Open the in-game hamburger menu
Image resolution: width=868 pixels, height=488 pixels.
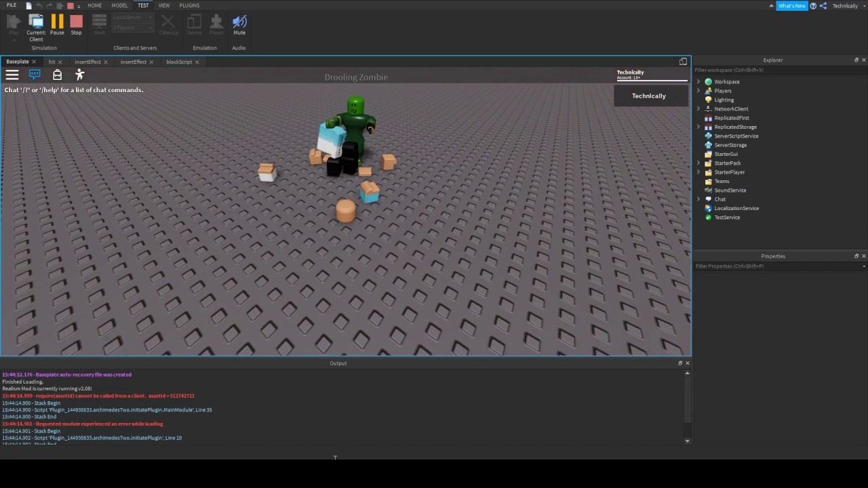click(12, 75)
